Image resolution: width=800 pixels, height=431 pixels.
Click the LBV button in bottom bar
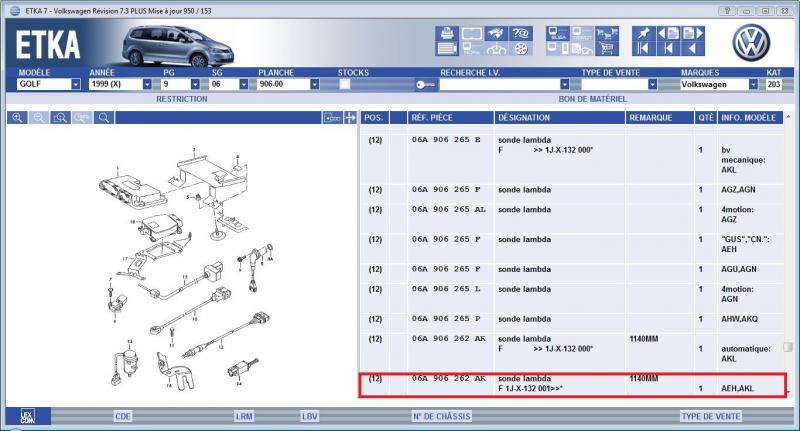(x=310, y=416)
